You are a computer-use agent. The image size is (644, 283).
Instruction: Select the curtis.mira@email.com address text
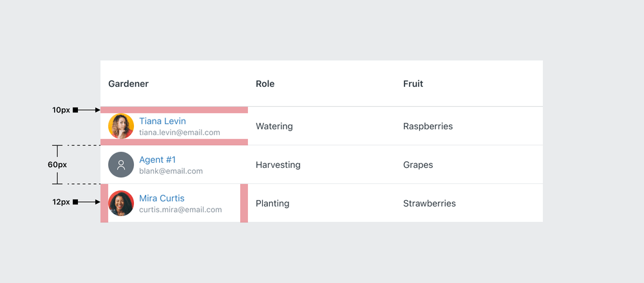tap(180, 210)
